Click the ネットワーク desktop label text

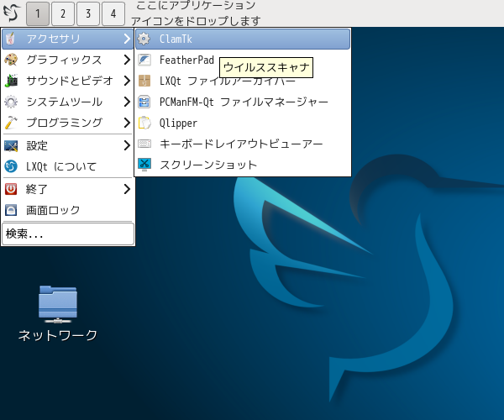click(58, 335)
